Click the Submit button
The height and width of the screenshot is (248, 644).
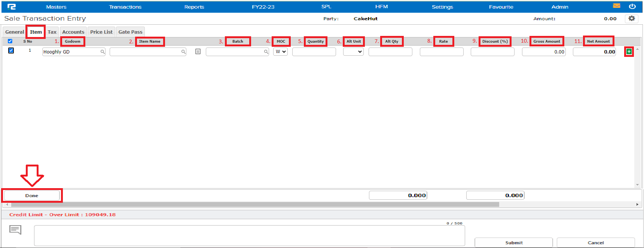(514, 242)
